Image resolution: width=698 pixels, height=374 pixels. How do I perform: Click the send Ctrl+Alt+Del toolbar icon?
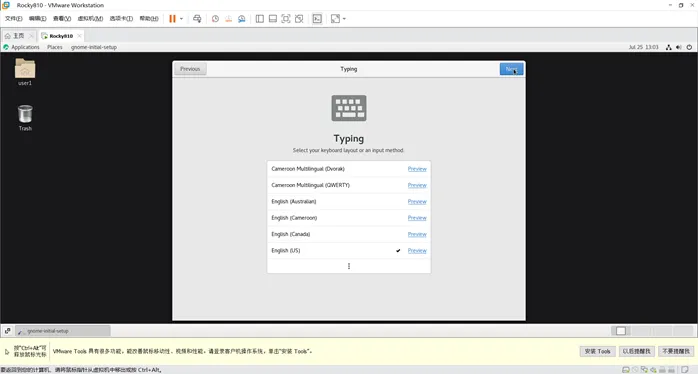pos(197,19)
